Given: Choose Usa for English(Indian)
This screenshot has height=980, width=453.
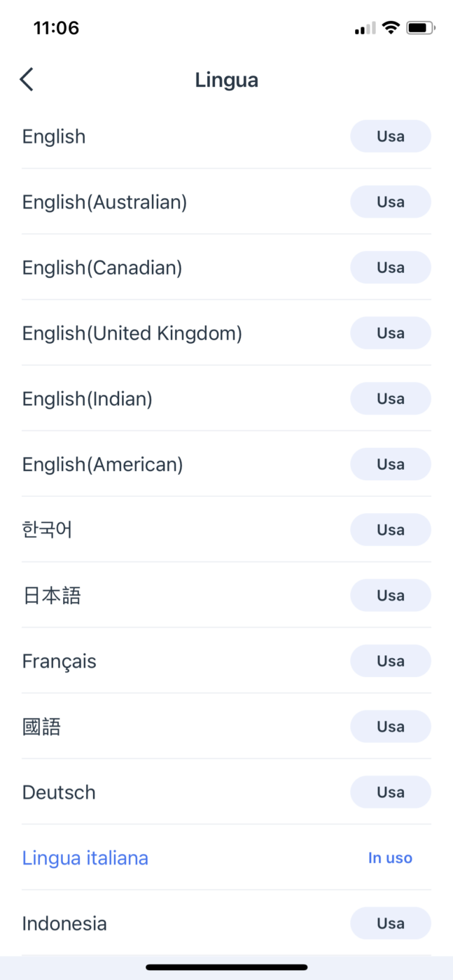Looking at the screenshot, I should [390, 399].
